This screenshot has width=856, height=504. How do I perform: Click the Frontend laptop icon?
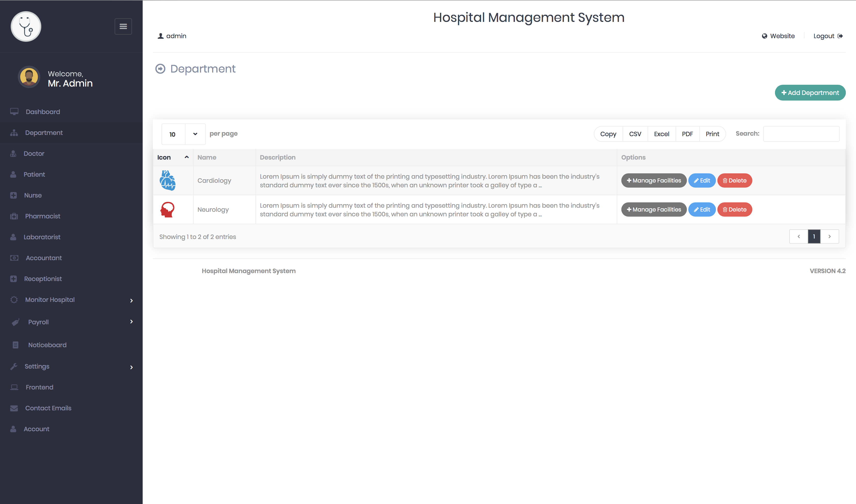14,387
